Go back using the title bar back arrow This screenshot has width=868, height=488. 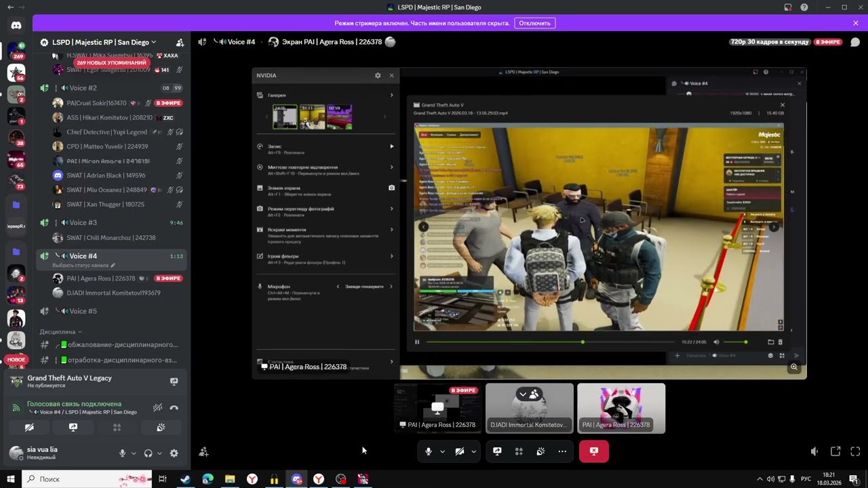coord(10,7)
